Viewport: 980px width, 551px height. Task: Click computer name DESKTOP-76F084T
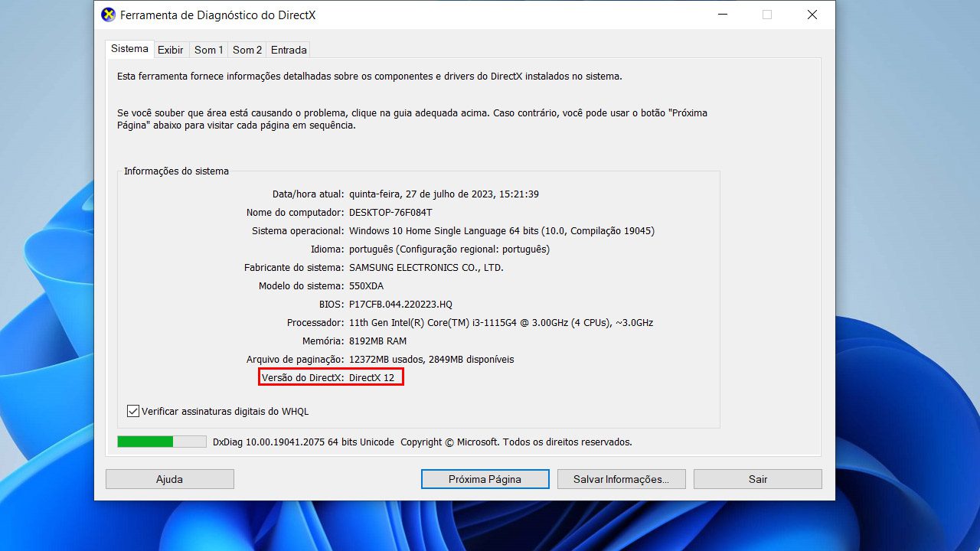(390, 213)
